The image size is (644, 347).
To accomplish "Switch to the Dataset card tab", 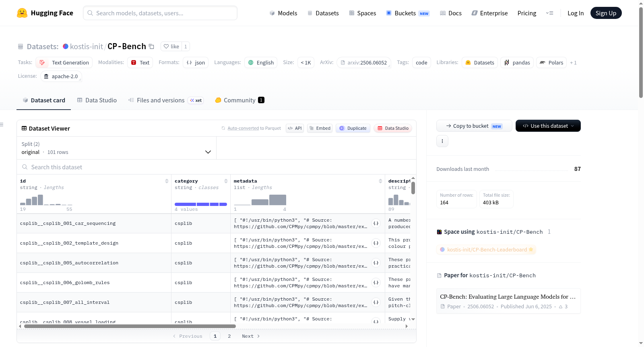I will [44, 100].
